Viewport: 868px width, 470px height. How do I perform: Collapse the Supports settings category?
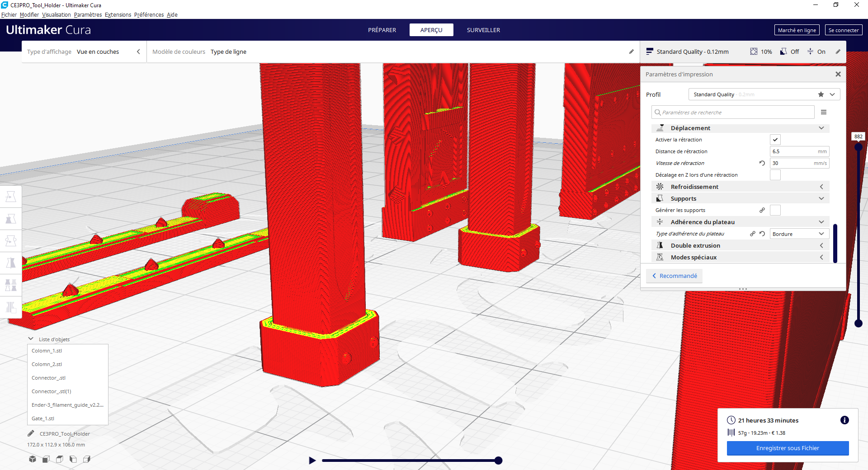point(741,198)
